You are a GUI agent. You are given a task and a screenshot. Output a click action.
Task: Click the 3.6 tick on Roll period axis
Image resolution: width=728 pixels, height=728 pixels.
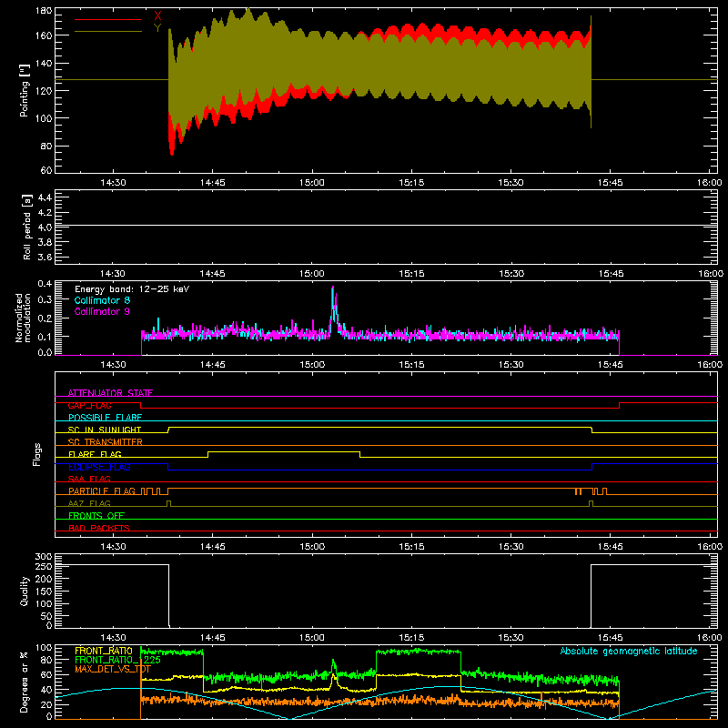click(x=45, y=257)
